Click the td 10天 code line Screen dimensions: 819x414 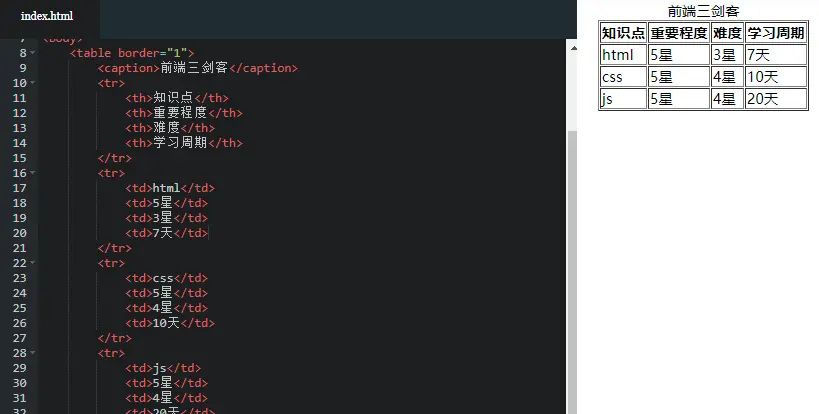[170, 323]
